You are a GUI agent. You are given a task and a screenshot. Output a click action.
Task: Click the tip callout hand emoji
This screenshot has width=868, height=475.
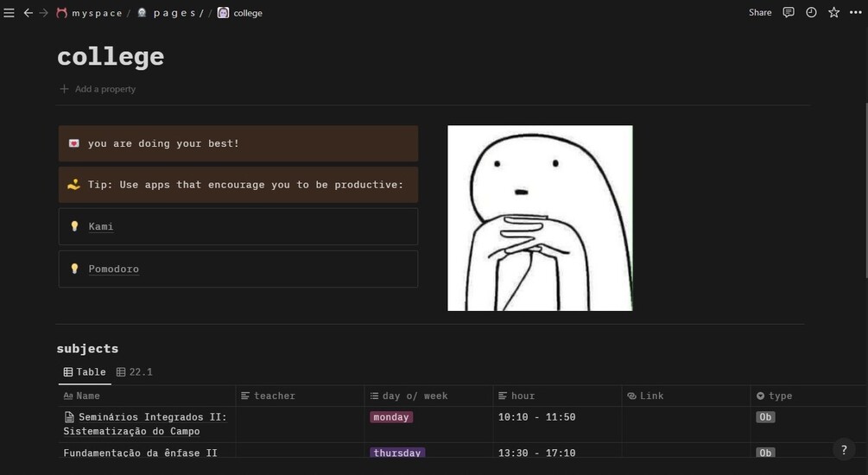[73, 185]
